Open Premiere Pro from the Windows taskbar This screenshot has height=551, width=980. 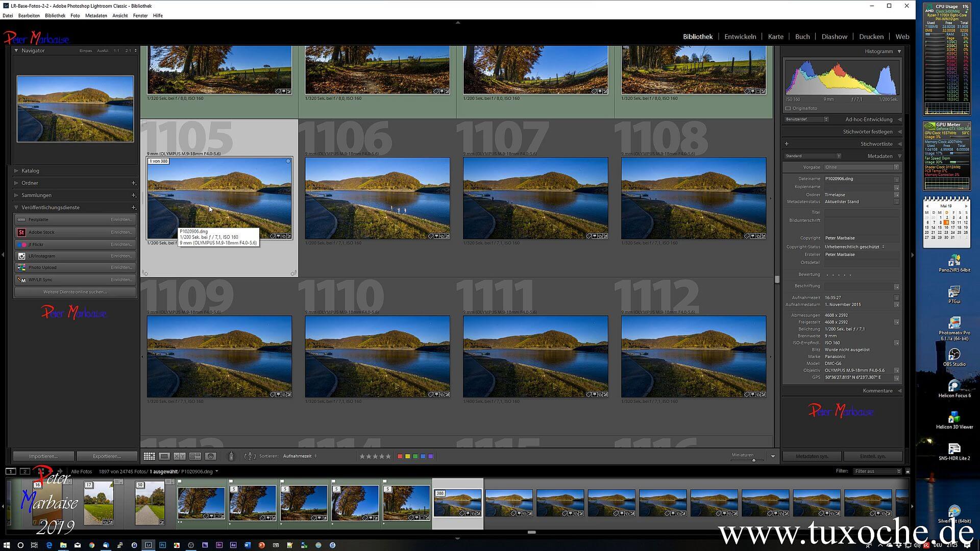coord(219,545)
